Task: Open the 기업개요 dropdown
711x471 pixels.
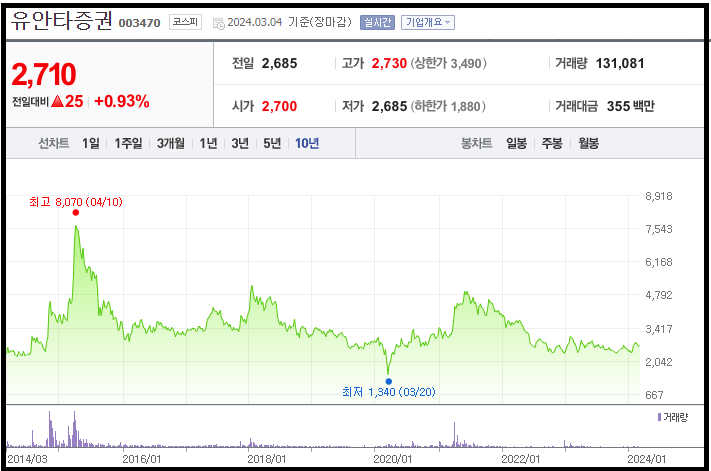Action: pyautogui.click(x=428, y=22)
